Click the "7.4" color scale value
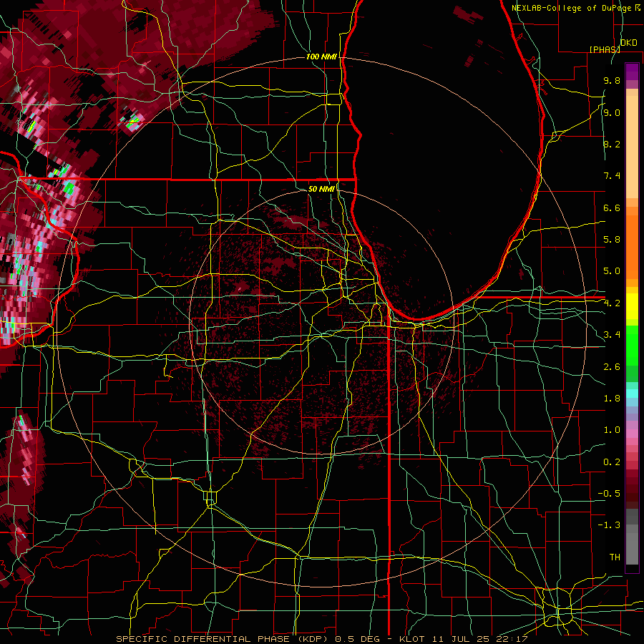This screenshot has width=644, height=644. coord(612,176)
